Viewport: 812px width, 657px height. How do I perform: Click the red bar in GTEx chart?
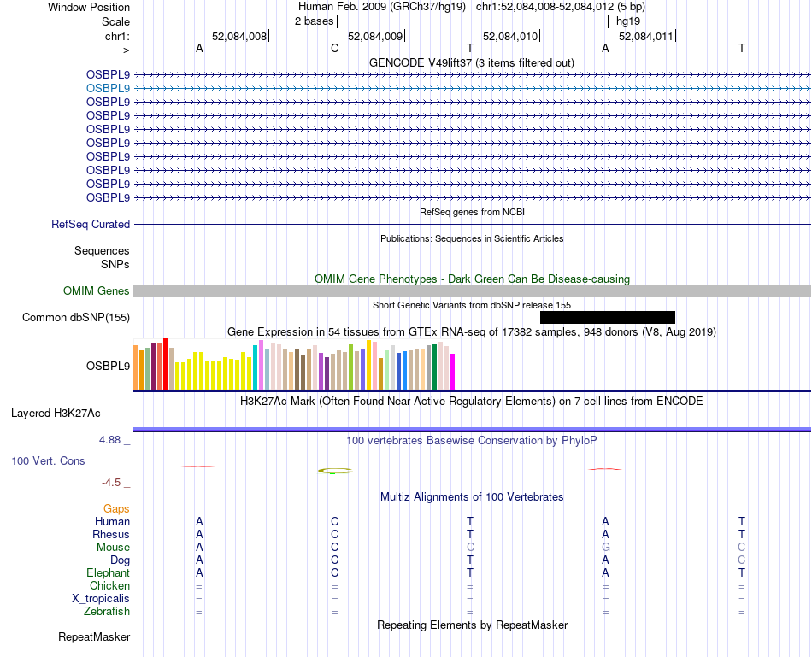(x=165, y=364)
